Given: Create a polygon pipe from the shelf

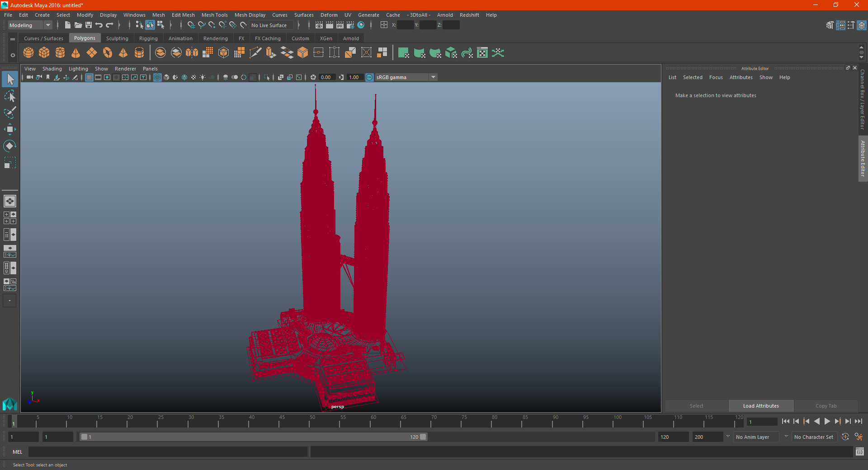Looking at the screenshot, I should 139,53.
